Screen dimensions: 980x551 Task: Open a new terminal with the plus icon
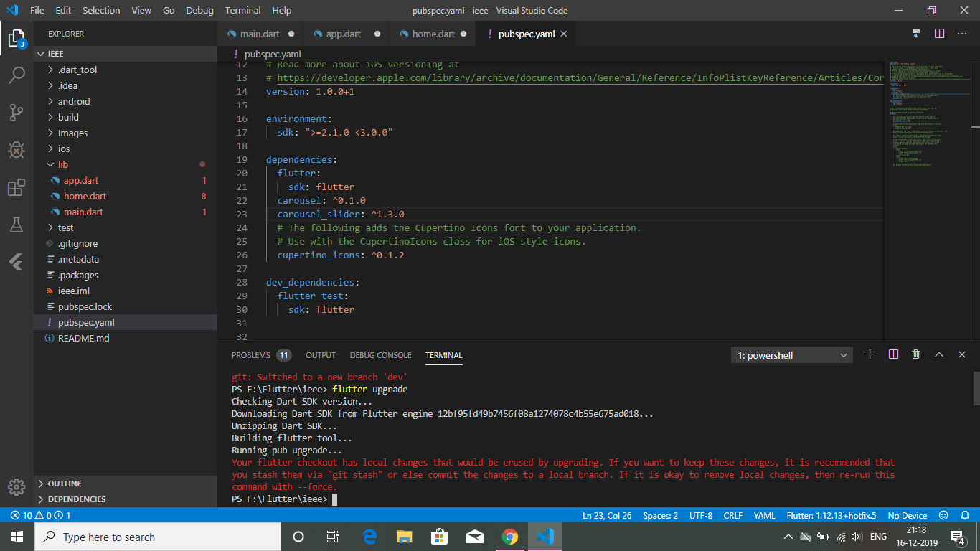(x=870, y=354)
